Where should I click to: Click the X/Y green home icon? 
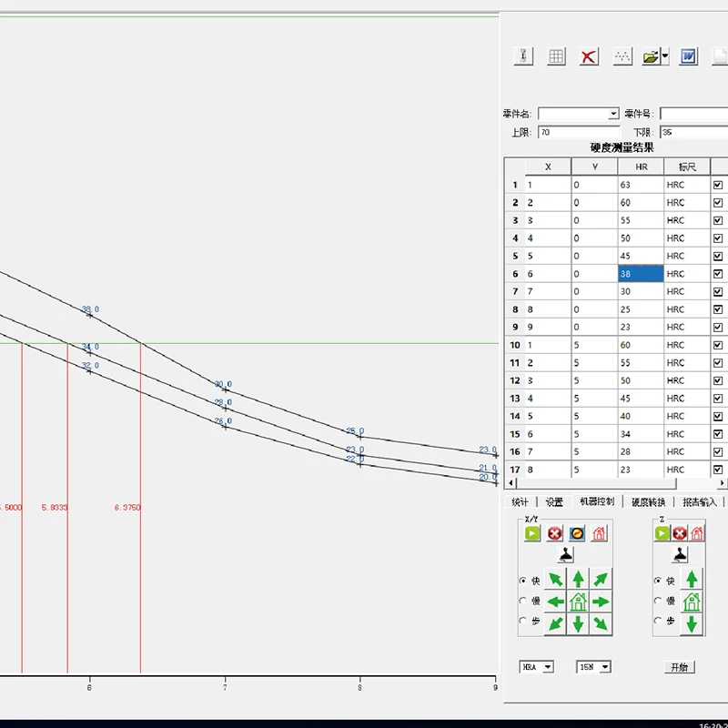[578, 602]
